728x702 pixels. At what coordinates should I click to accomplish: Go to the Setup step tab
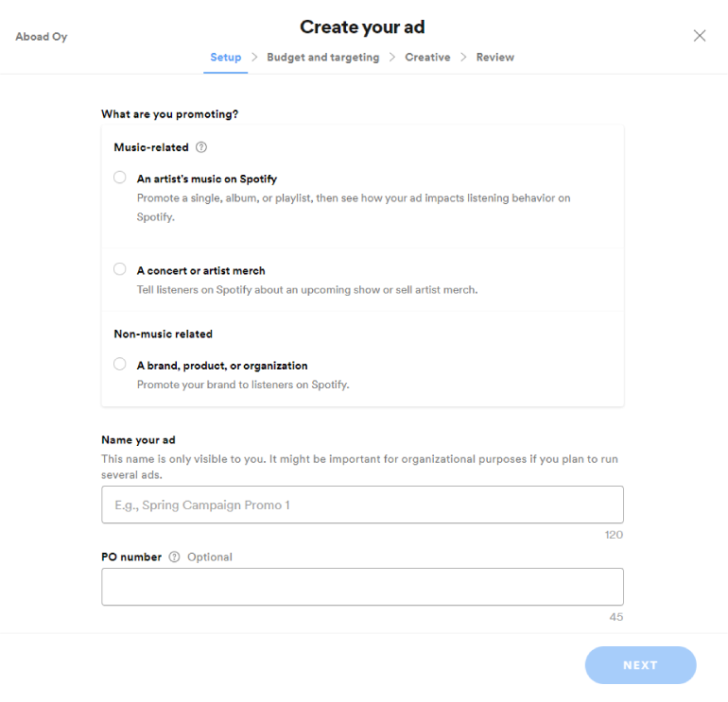pyautogui.click(x=226, y=58)
